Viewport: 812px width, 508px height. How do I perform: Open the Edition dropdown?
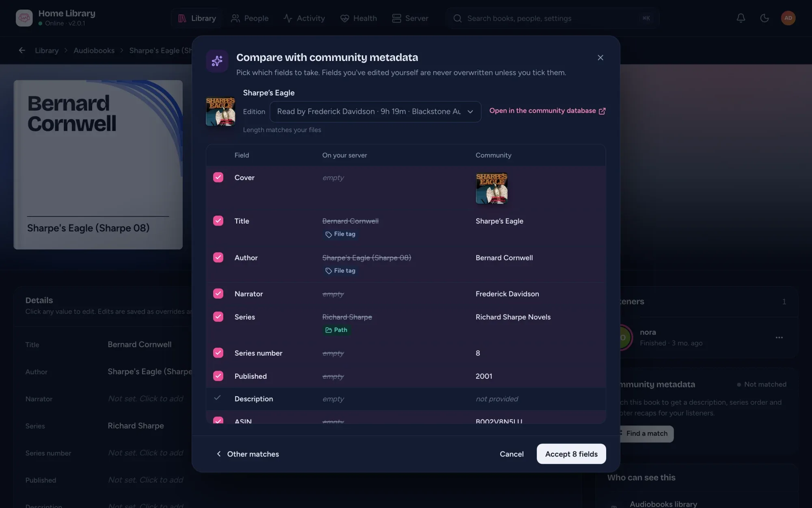(375, 111)
